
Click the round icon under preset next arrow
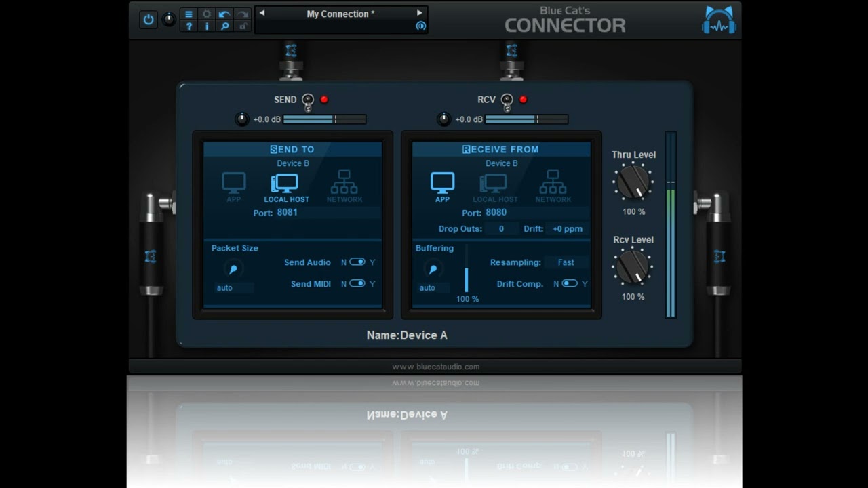tap(420, 26)
